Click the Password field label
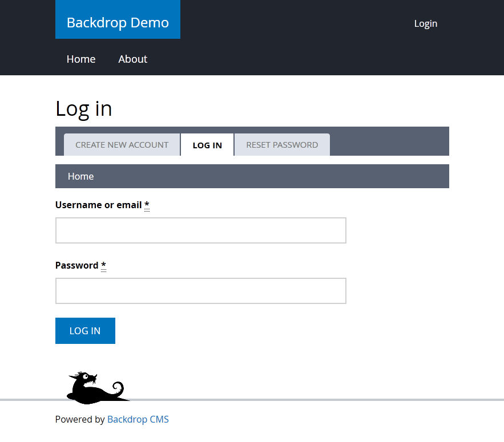 point(80,265)
